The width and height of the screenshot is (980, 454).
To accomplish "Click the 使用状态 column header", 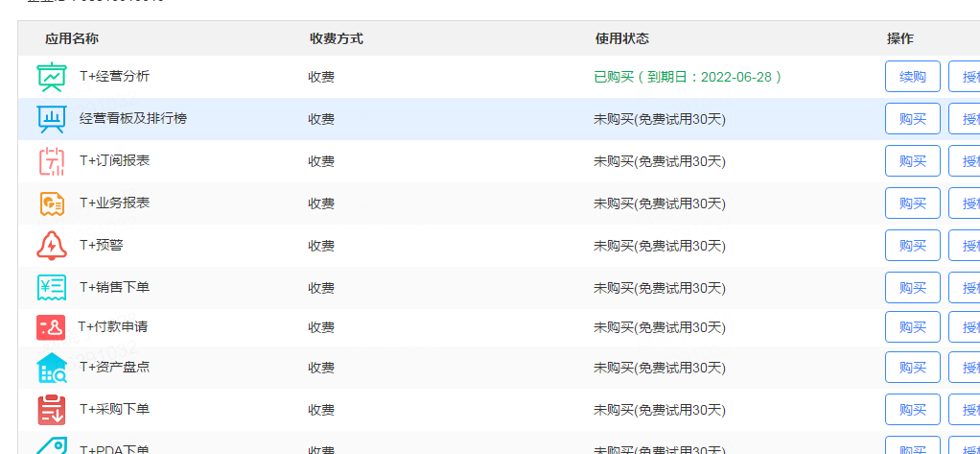I will (x=622, y=38).
